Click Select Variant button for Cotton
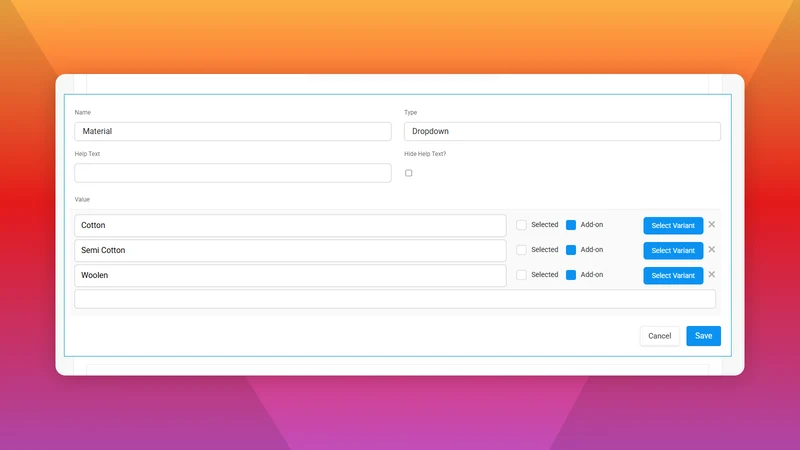 coord(673,226)
